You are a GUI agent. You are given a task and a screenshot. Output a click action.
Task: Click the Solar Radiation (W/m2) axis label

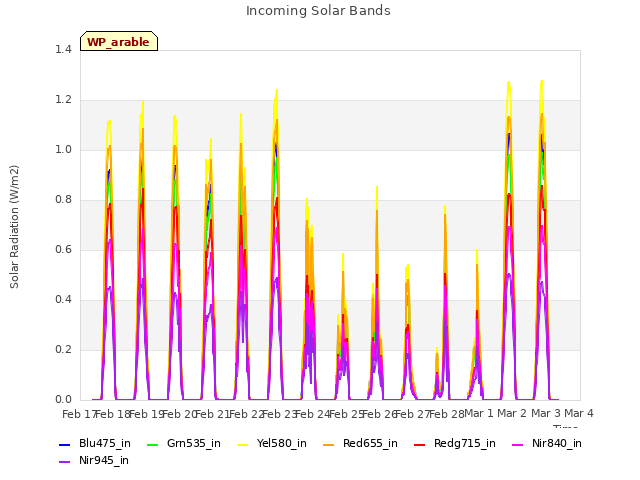point(14,227)
